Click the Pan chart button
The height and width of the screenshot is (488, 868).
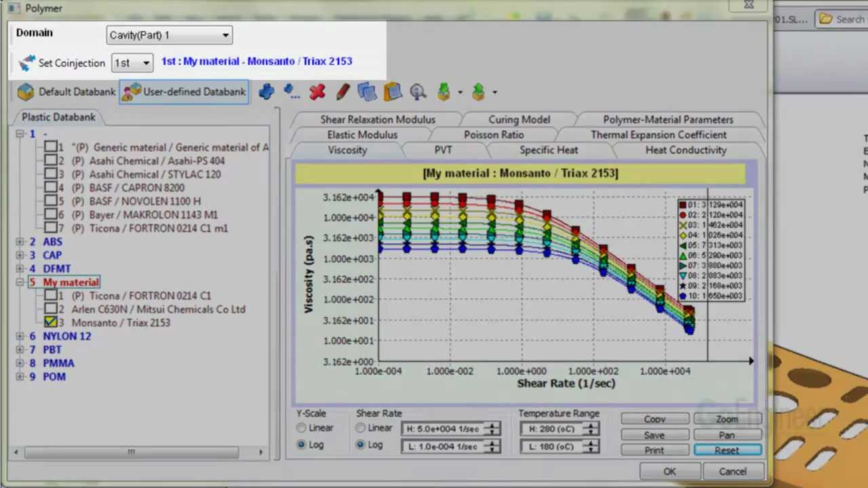727,434
